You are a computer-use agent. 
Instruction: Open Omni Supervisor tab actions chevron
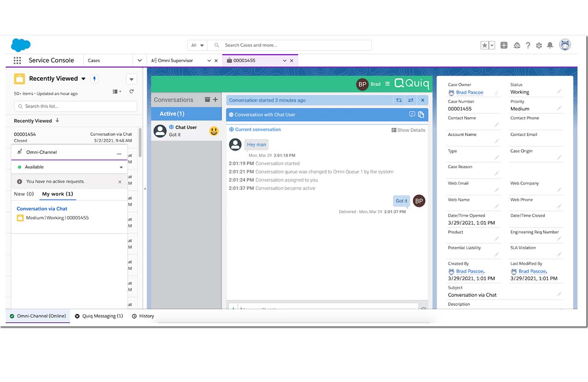[209, 60]
